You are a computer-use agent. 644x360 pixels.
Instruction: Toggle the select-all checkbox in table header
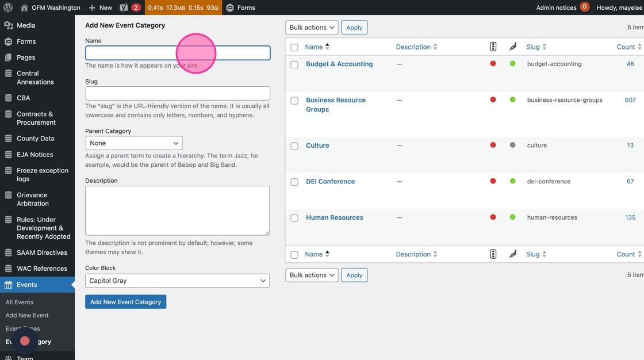(x=294, y=47)
